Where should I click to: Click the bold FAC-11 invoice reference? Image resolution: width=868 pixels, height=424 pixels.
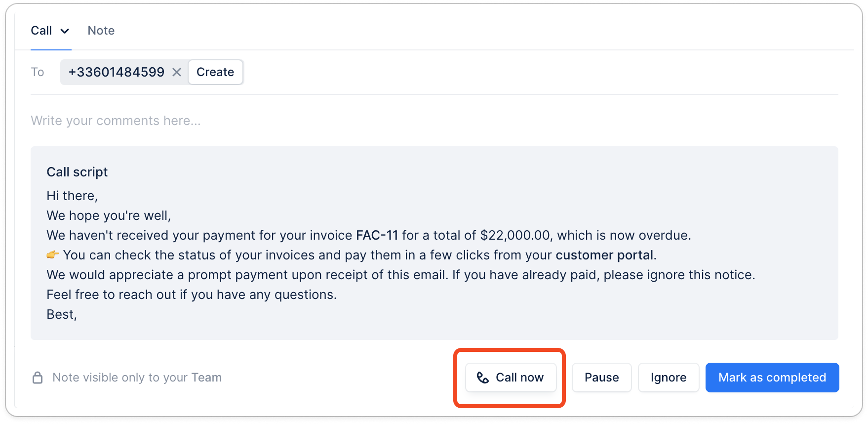click(377, 235)
